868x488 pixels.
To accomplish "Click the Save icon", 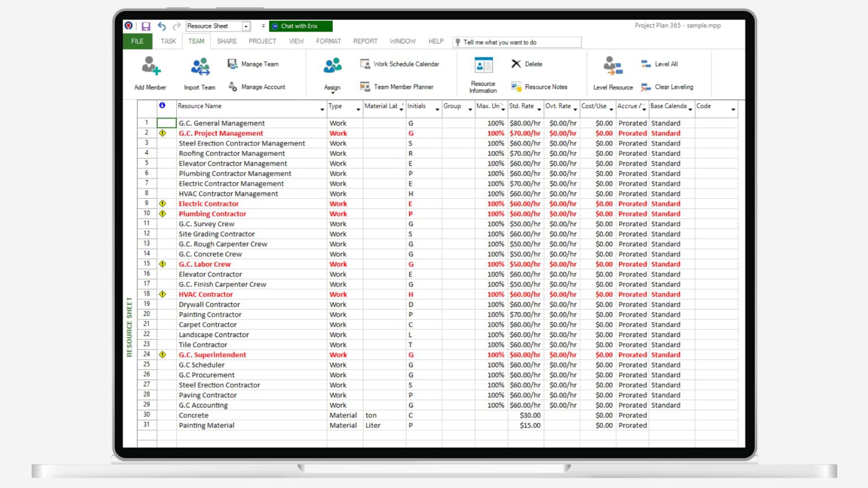I will [x=146, y=26].
